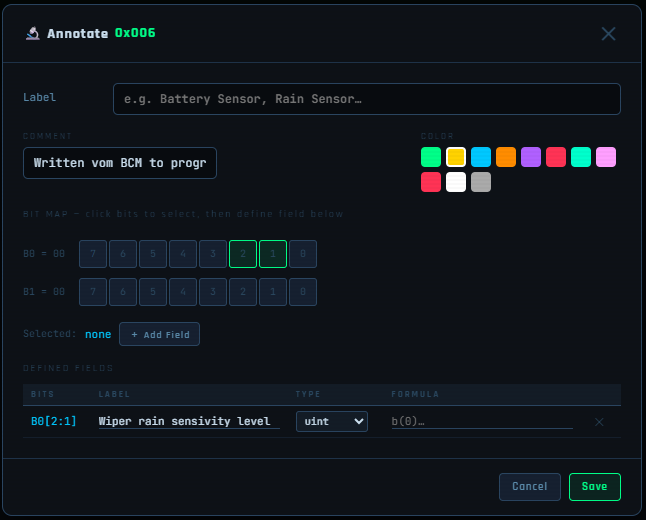The width and height of the screenshot is (646, 520).
Task: Save the annotation
Action: coord(594,487)
